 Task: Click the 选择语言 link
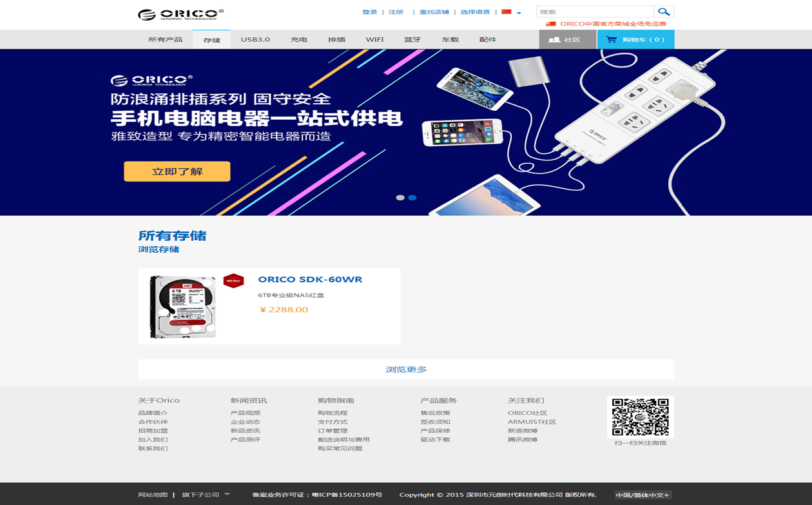tap(475, 12)
